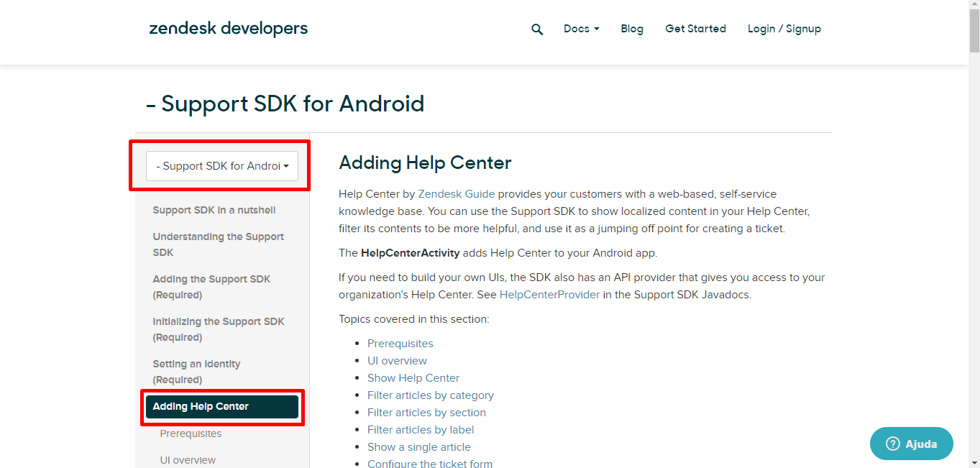Click the bold HelpCenterActivity text

point(410,253)
